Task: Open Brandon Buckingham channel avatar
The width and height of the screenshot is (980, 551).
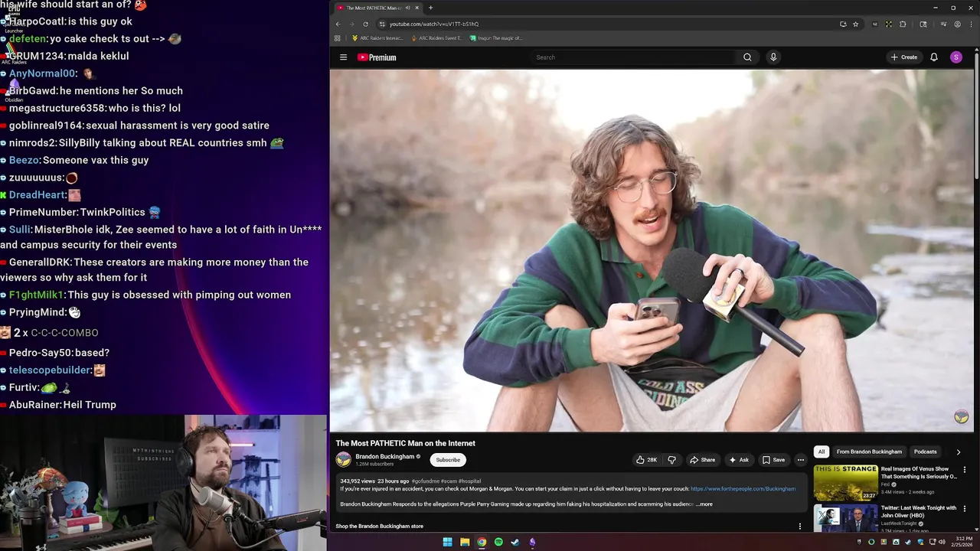Action: coord(344,459)
